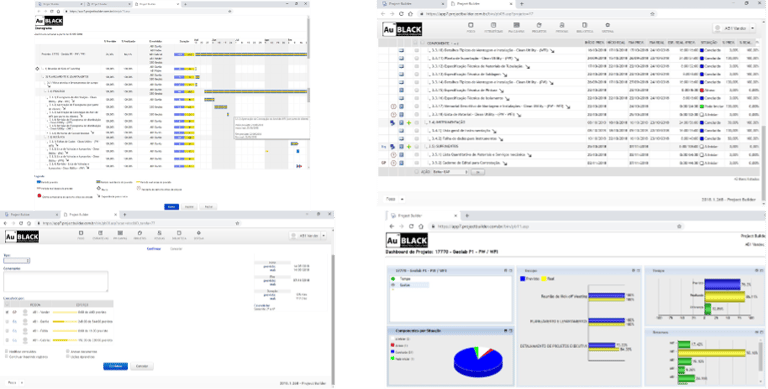This screenshot has height=389, width=768.
Task: Click Au BLACK logo in the dashboard window
Action: [x=407, y=241]
